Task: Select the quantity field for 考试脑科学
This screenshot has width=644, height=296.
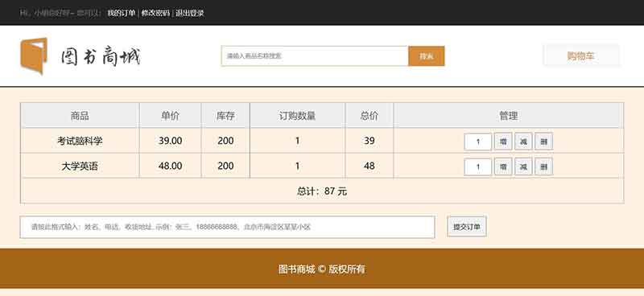Action: 478,142
